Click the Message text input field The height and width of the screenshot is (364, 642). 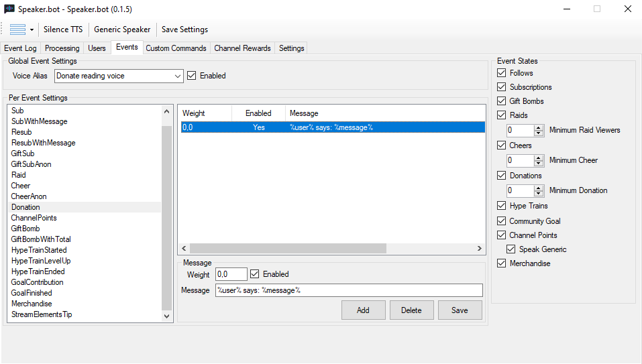pos(348,290)
